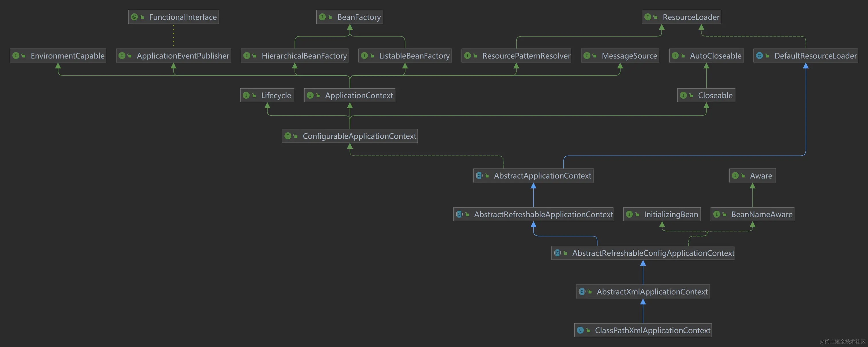Screen dimensions: 868x347
Task: Select the ClassPathXmlApplicationContext class label
Action: (653, 330)
